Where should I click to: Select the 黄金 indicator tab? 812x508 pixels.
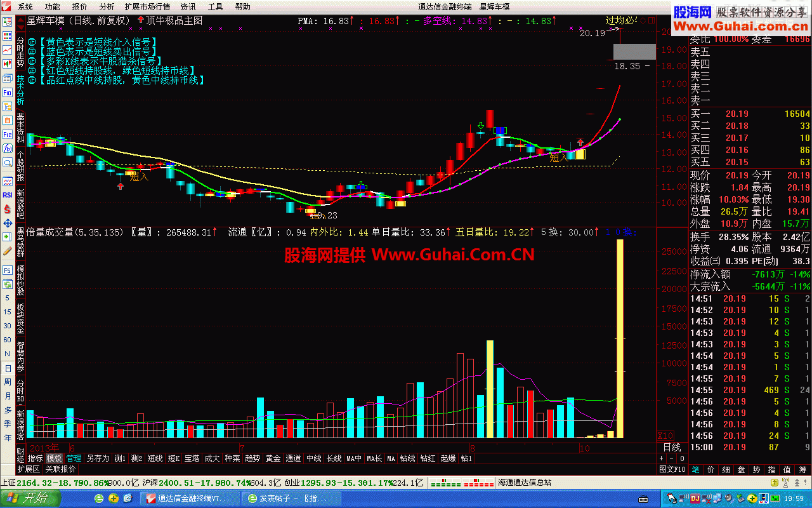pos(273,458)
